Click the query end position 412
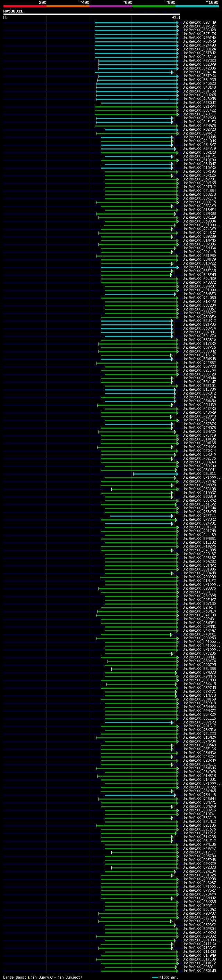 point(175,17)
